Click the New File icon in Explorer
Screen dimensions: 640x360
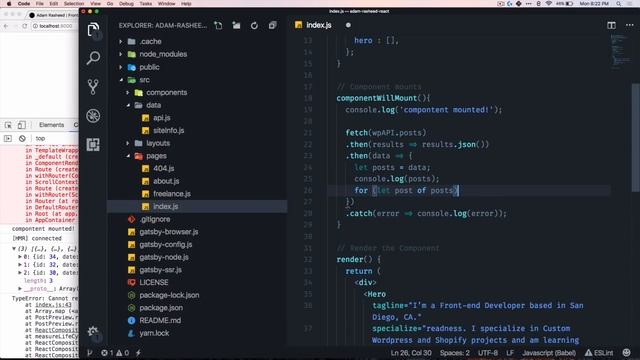[218, 25]
